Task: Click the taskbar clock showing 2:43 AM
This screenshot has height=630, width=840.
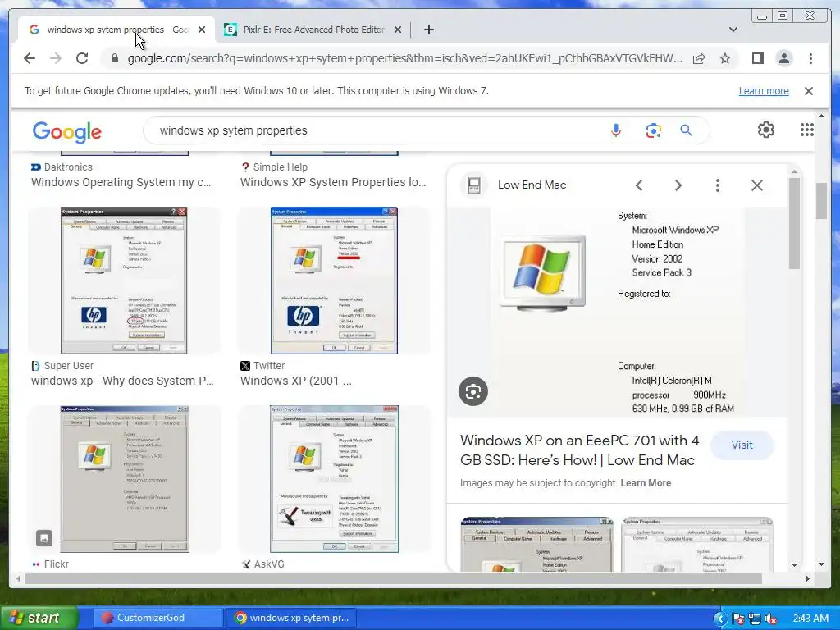Action: tap(810, 619)
